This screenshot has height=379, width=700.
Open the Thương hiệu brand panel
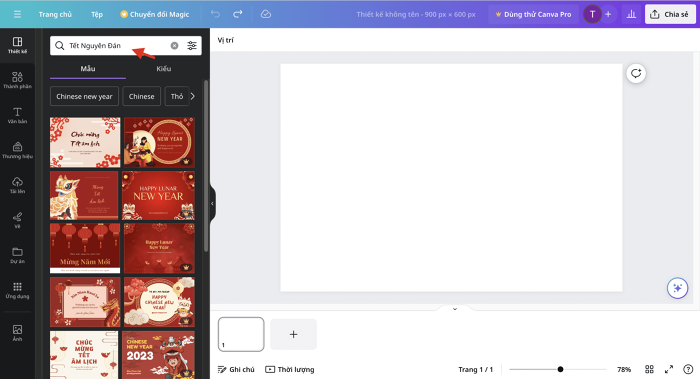[x=17, y=150]
